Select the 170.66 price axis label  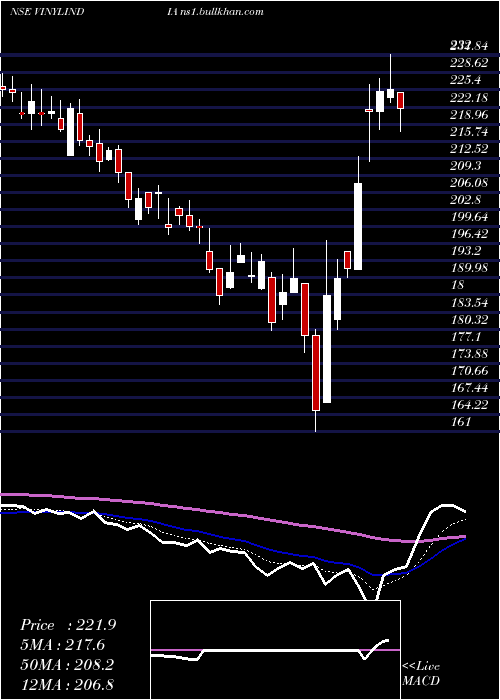click(x=469, y=371)
